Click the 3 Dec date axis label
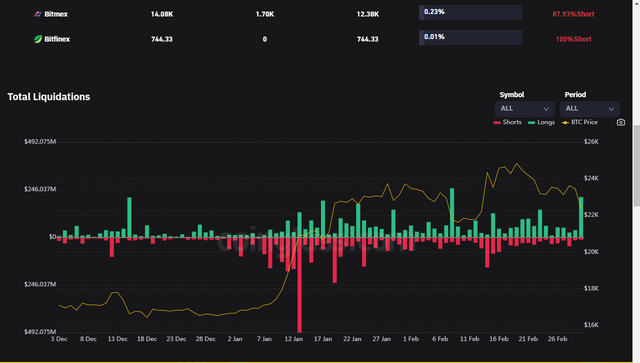 pos(59,339)
